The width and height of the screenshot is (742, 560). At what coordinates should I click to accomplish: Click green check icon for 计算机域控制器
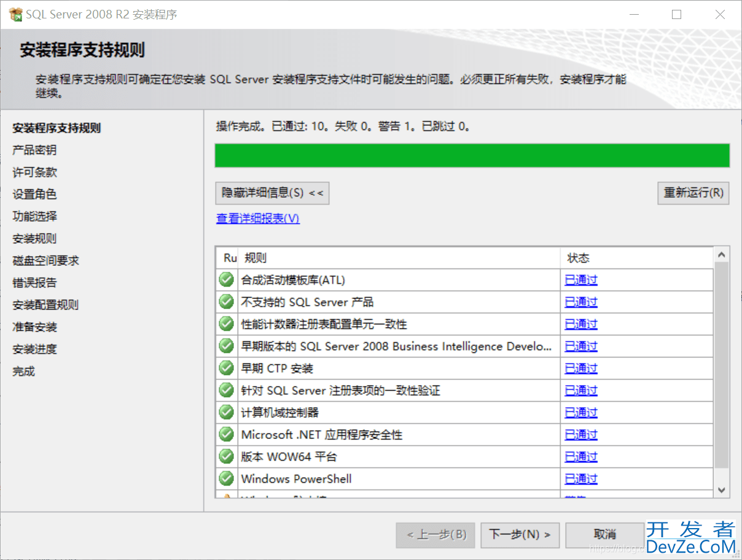point(227,412)
